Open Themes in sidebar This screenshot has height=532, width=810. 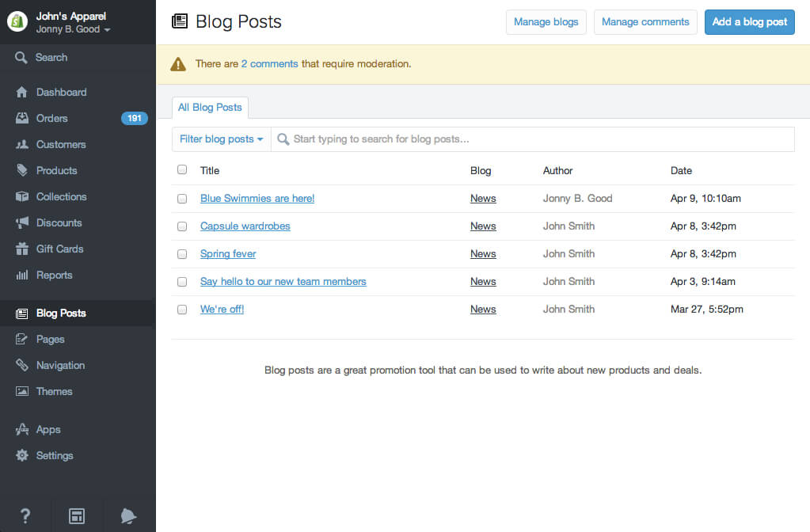point(54,392)
